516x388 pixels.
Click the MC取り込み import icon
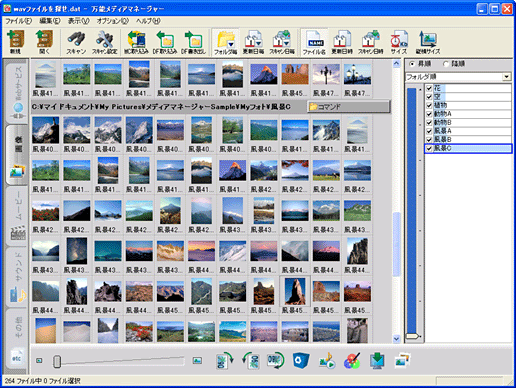pos(136,42)
